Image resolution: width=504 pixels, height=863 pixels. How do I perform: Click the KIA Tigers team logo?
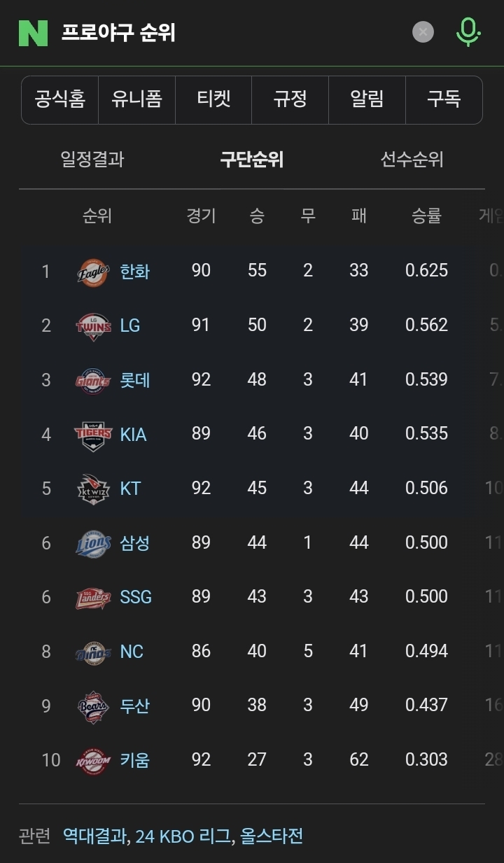point(93,435)
